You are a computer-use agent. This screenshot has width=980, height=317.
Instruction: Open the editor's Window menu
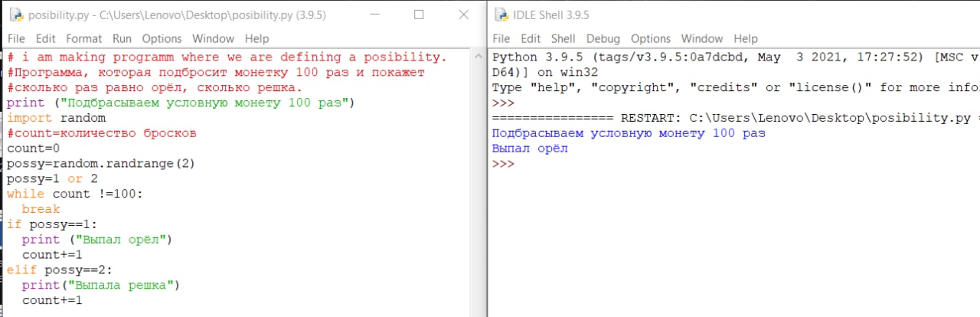click(x=214, y=38)
